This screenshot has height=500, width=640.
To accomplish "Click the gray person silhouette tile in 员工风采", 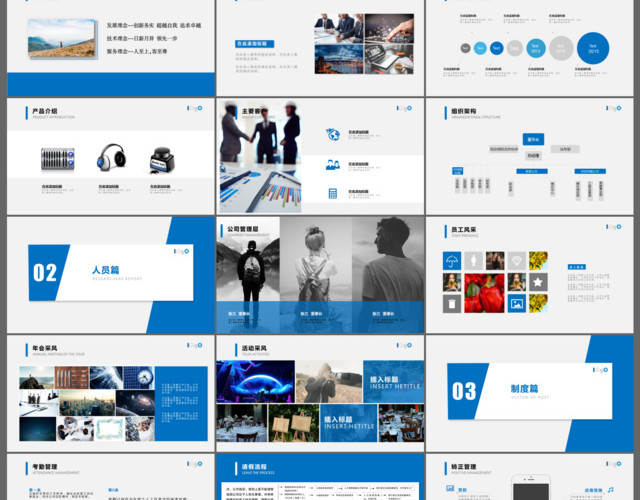I will [473, 260].
